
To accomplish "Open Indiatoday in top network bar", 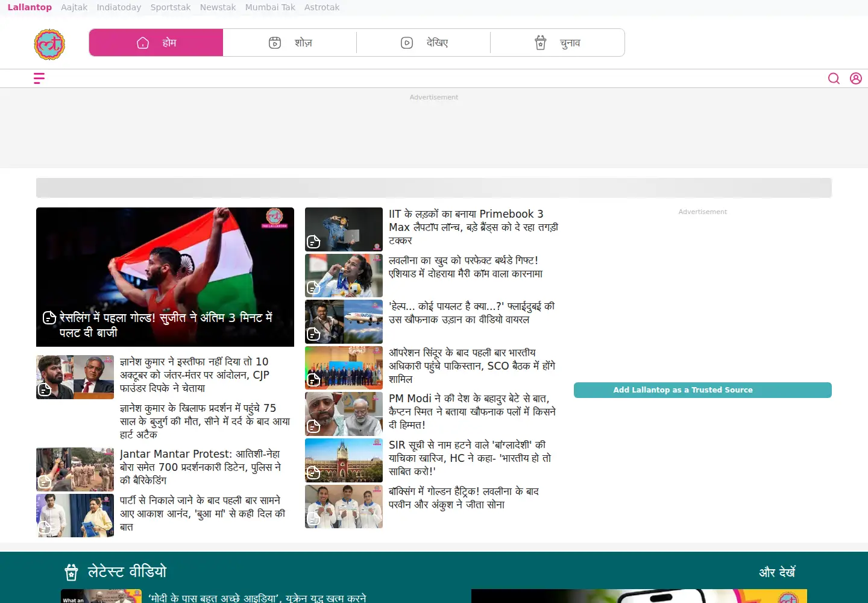I will point(119,7).
